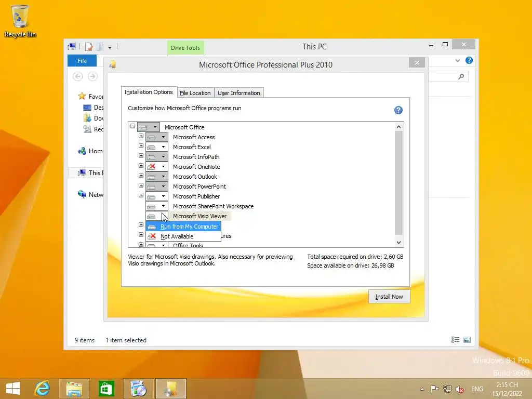Click the Back arrow in This PC window
The image size is (532, 399).
pyautogui.click(x=78, y=76)
